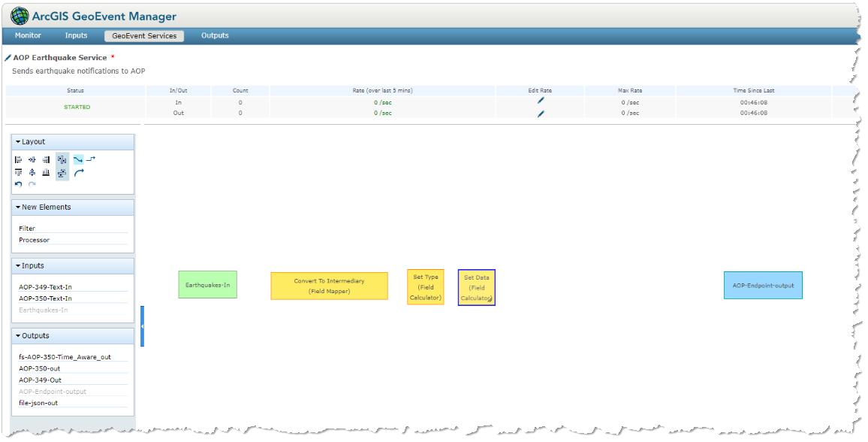The image size is (868, 442).
Task: Select AOP-349-Out output
Action: 73,380
